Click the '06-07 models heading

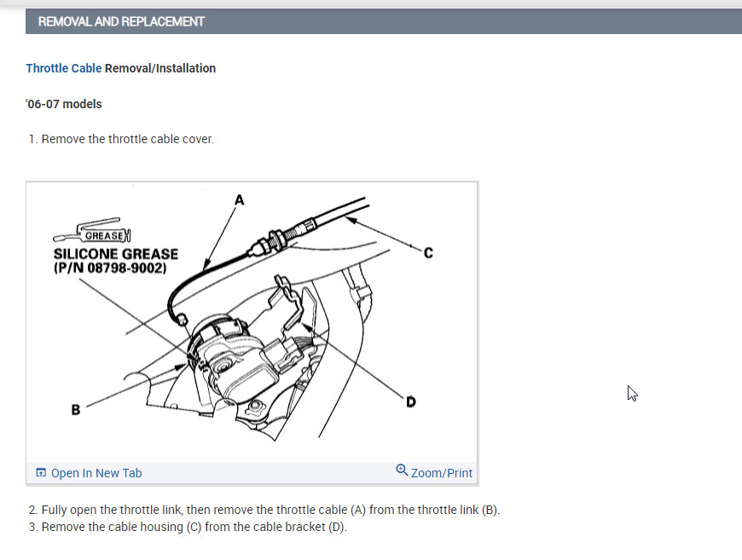tap(64, 104)
